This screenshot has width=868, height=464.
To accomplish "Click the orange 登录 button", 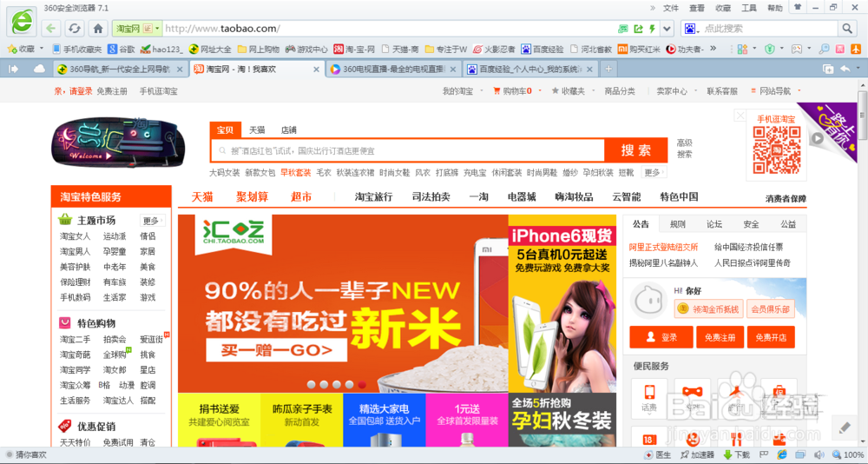I will 661,337.
